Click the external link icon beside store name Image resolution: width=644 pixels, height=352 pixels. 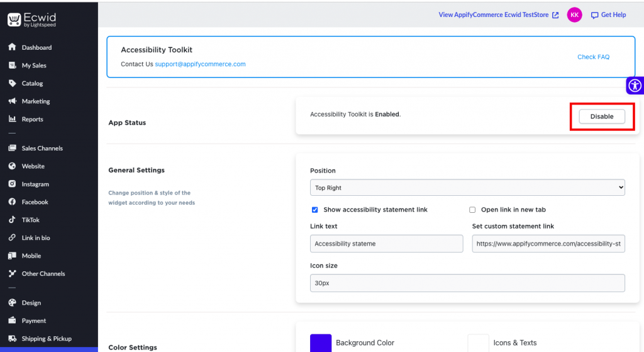click(555, 15)
